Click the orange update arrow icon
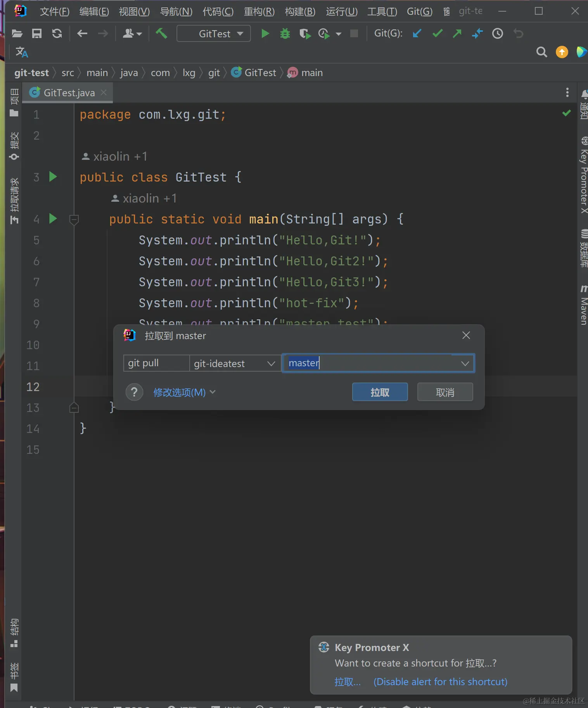 point(562,52)
